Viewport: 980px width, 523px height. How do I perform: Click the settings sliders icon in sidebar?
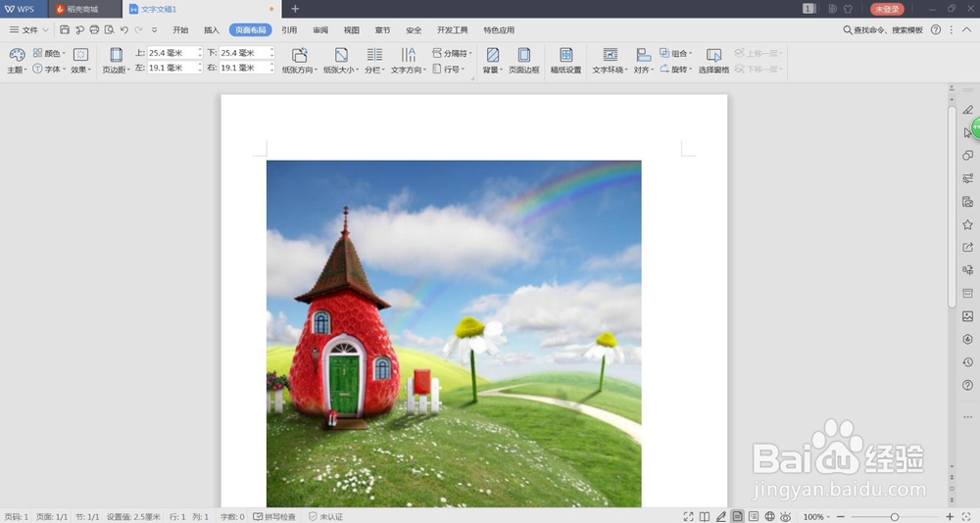point(967,178)
